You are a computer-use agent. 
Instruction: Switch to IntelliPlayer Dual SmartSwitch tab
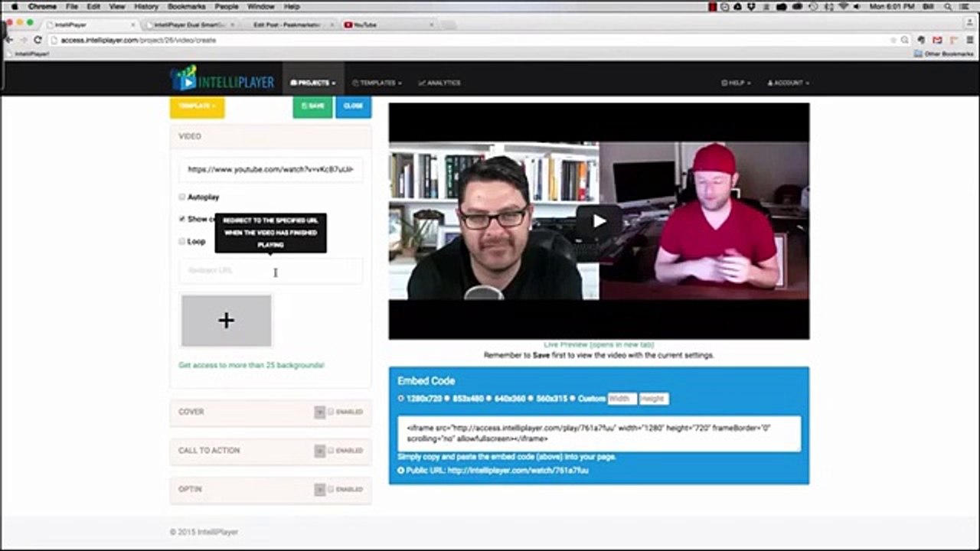pos(189,24)
